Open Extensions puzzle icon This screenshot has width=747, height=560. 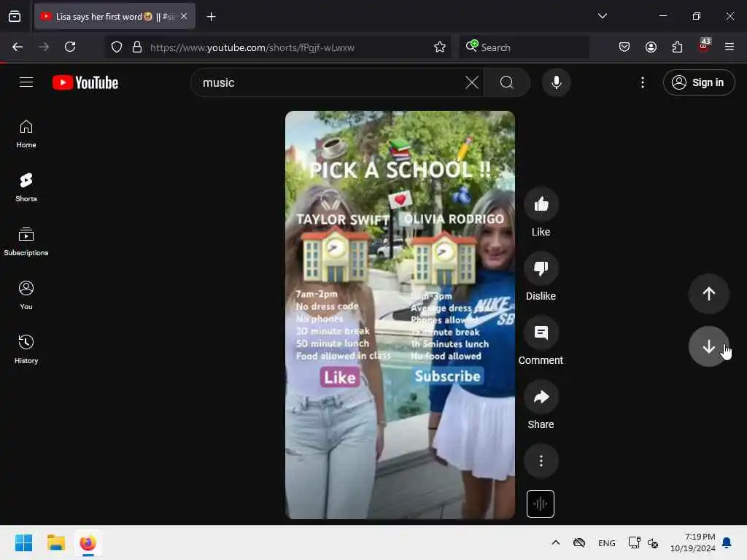[x=677, y=47]
